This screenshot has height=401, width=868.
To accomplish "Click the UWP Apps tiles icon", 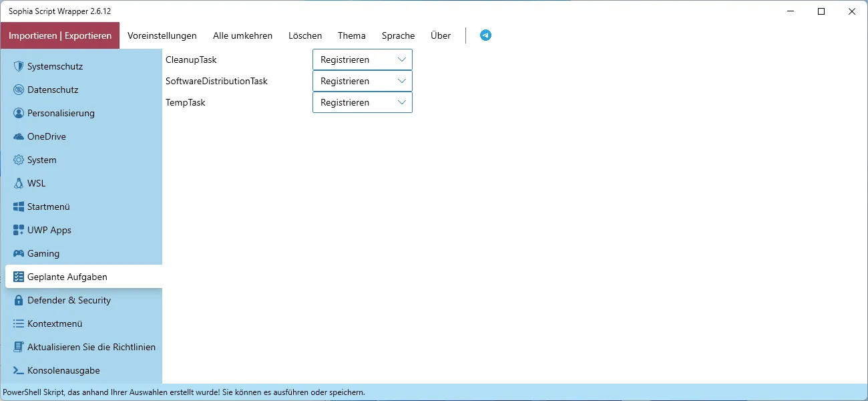I will pos(19,230).
